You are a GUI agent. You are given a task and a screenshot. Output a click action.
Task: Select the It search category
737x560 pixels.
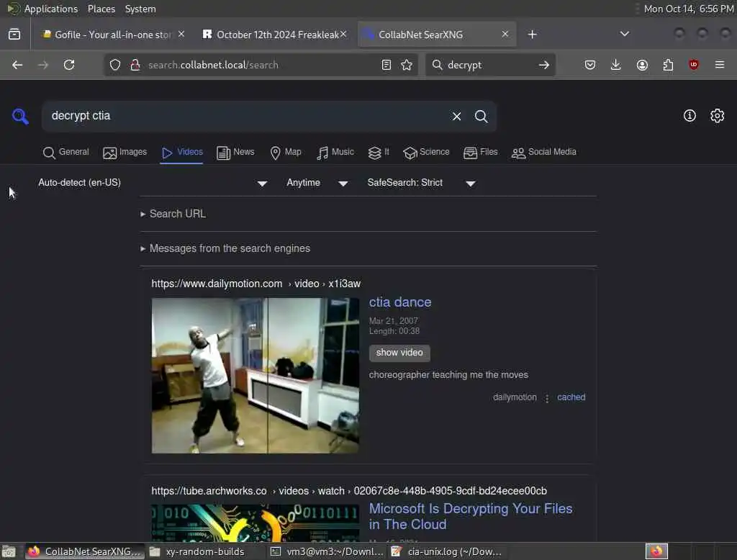pos(379,153)
